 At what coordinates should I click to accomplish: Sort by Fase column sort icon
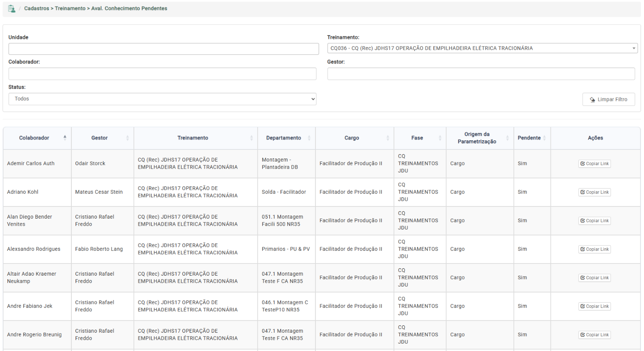[440, 138]
